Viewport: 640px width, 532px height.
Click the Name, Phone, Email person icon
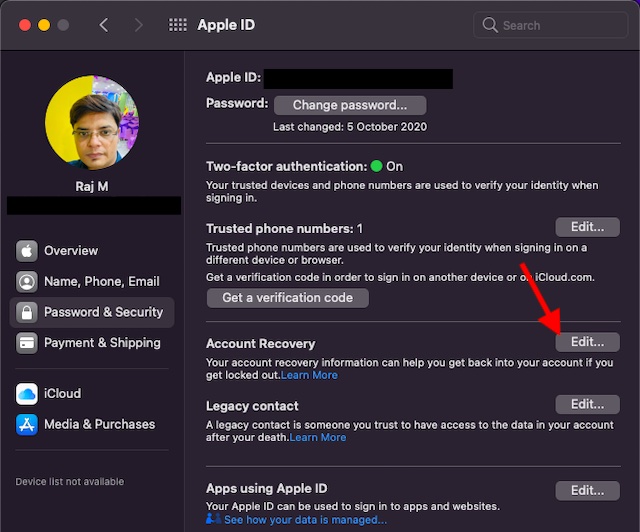(x=27, y=281)
